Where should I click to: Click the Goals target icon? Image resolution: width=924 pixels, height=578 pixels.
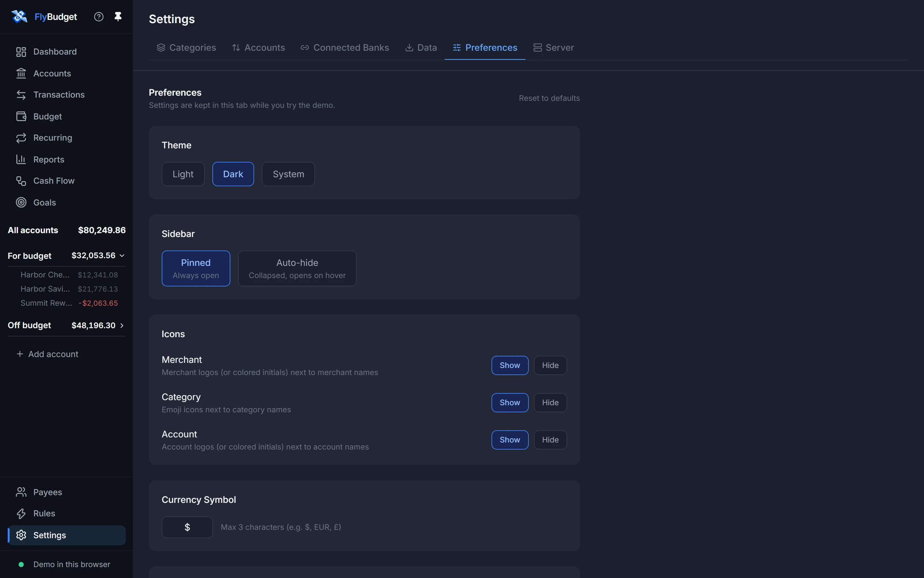[x=21, y=202]
